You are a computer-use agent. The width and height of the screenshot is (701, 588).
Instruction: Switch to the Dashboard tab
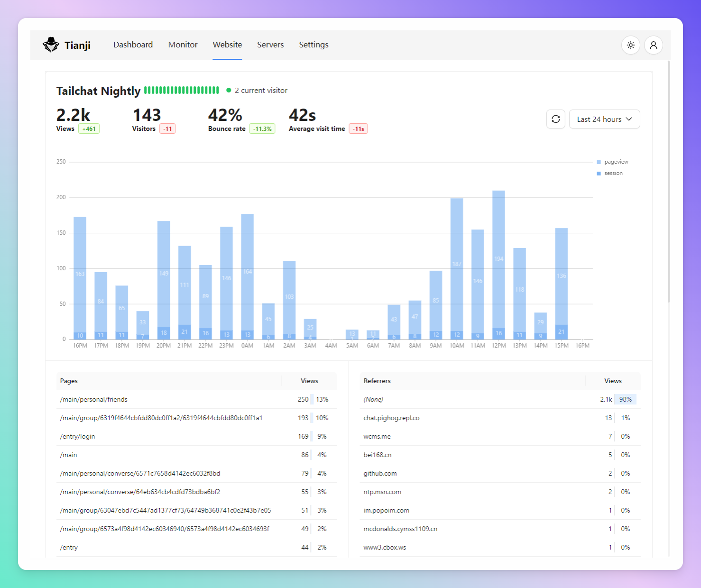133,45
